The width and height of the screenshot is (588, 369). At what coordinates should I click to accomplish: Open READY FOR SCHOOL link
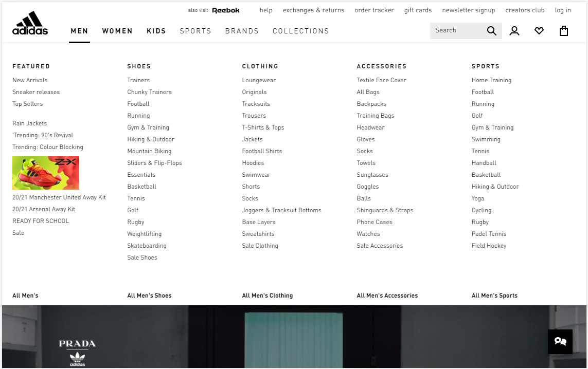pos(41,221)
